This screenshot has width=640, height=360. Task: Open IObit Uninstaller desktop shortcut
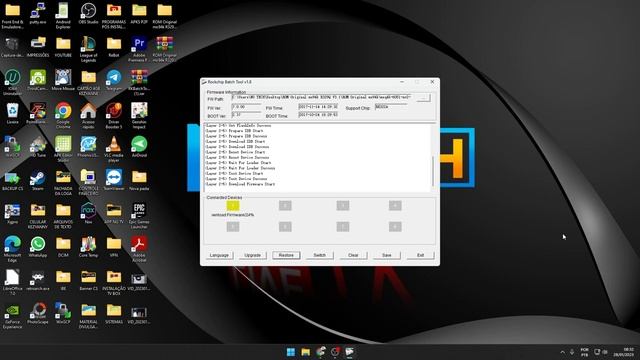coord(12,82)
